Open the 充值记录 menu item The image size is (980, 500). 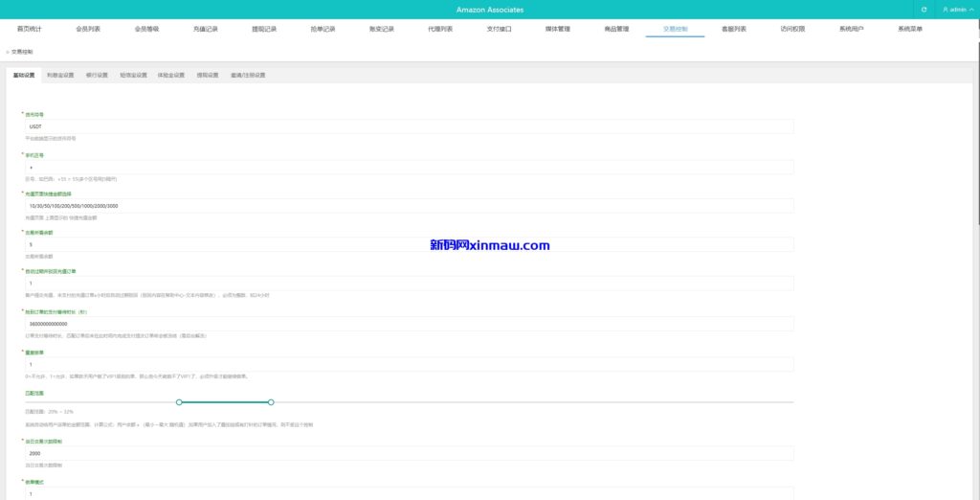point(206,29)
